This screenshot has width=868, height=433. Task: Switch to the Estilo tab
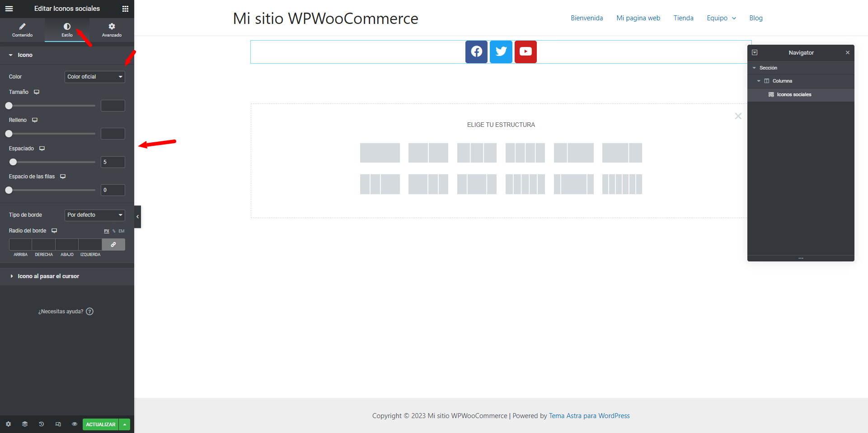(x=67, y=30)
